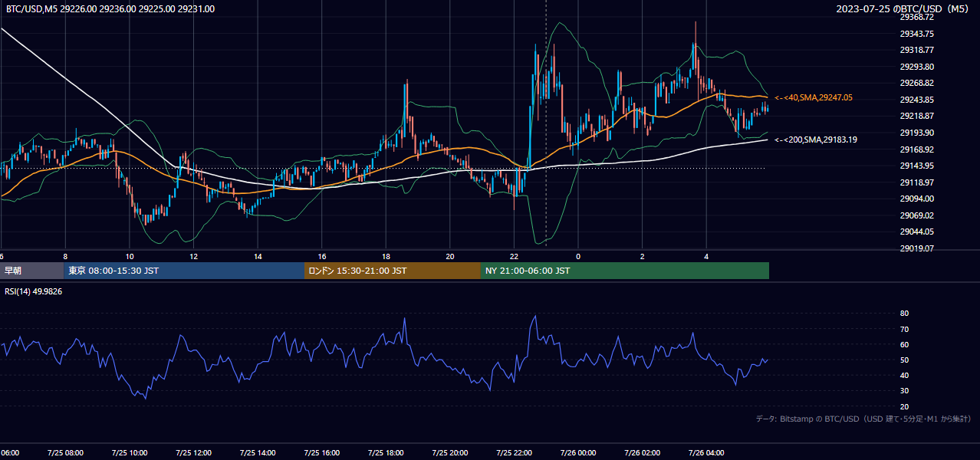Click price axis label 29094.00
980x460 pixels.
click(x=917, y=199)
